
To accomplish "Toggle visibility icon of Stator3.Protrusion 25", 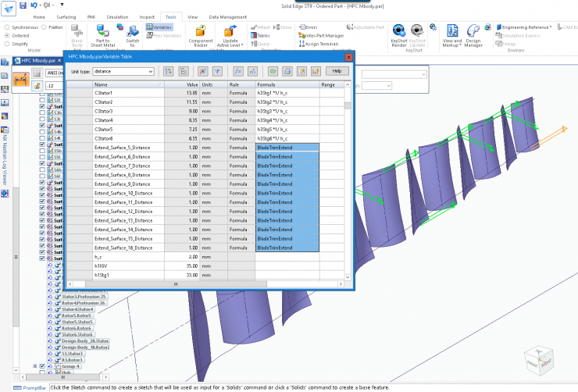I will click(x=50, y=297).
